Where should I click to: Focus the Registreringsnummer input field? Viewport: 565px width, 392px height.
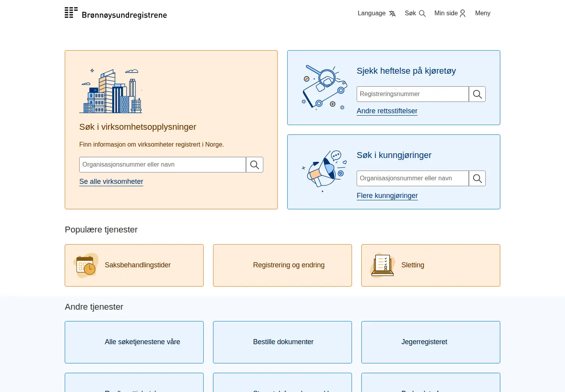pyautogui.click(x=413, y=94)
